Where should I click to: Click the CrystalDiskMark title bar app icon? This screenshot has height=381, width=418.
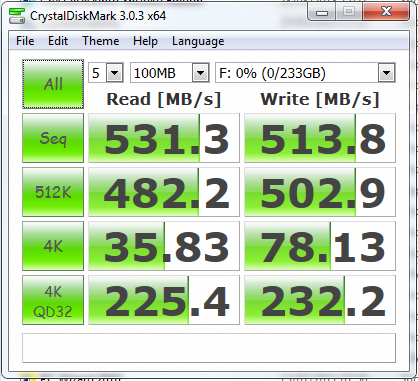tap(17, 16)
